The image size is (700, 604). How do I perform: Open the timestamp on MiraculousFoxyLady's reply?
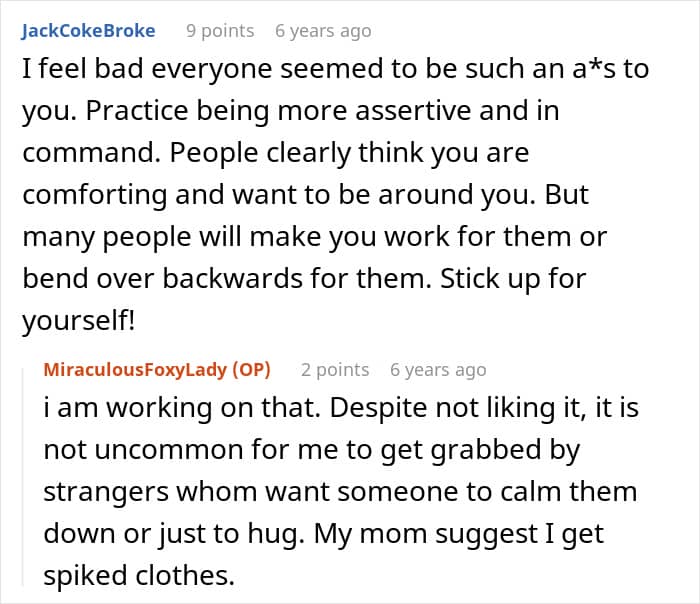coord(438,369)
